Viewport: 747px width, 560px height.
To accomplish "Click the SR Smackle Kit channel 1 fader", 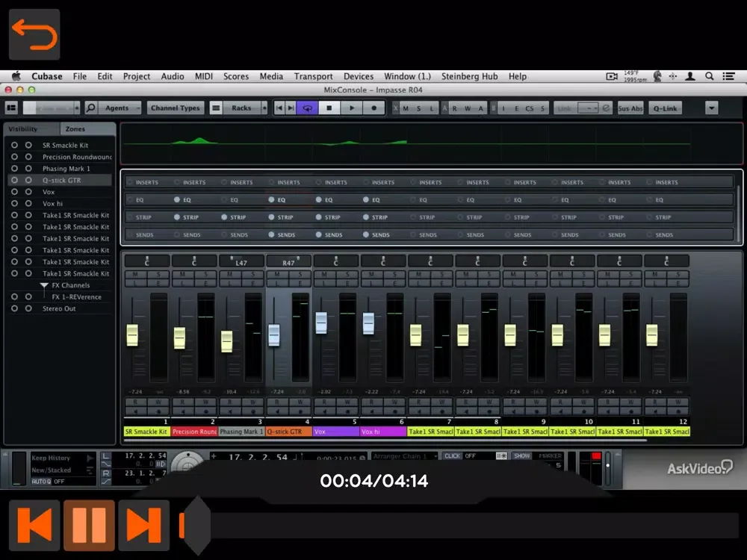I will 132,335.
